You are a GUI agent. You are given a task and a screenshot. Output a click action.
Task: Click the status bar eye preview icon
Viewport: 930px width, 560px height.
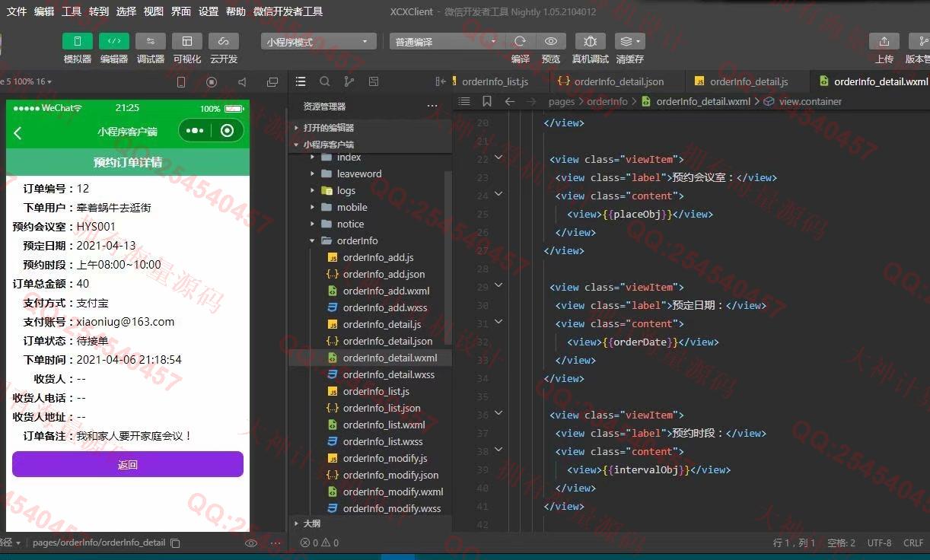250,543
